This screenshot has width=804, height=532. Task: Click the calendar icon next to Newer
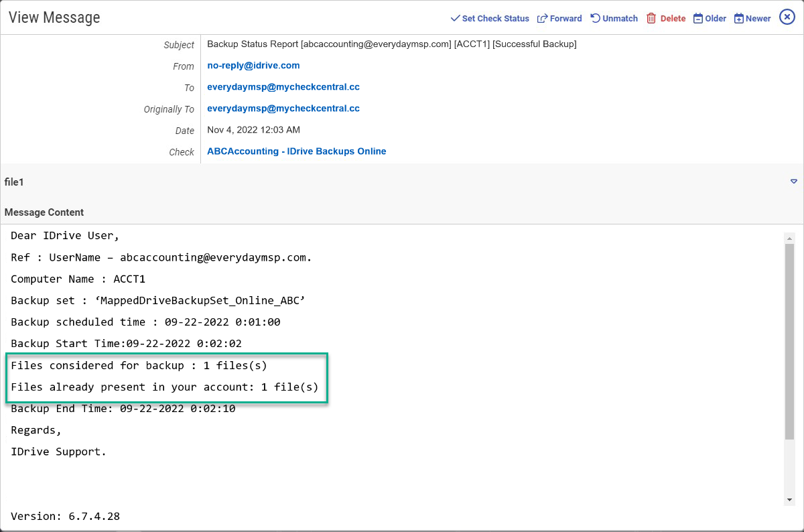click(x=740, y=18)
